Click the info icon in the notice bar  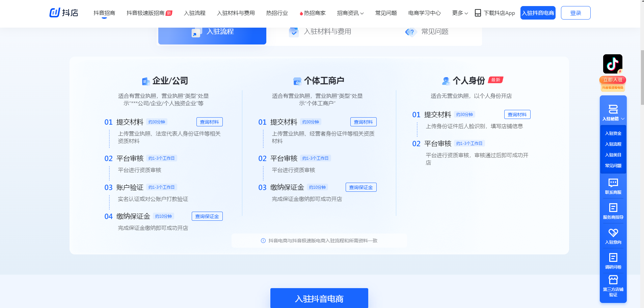[263, 240]
